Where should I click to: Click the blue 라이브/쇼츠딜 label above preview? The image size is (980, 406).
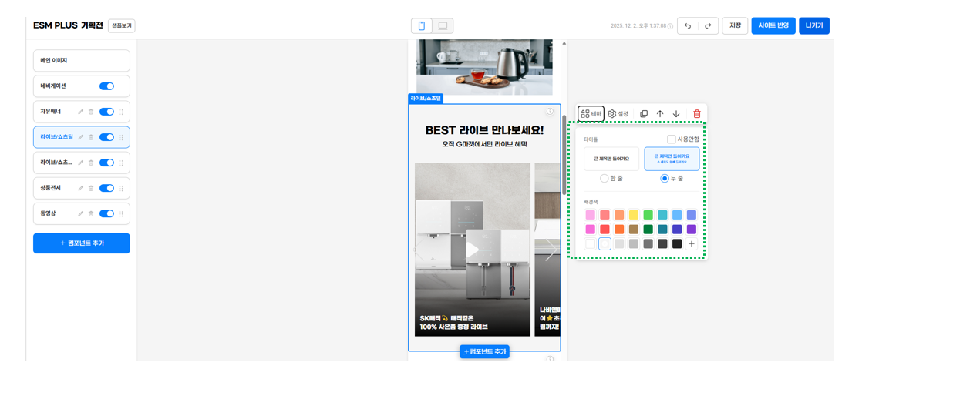426,99
